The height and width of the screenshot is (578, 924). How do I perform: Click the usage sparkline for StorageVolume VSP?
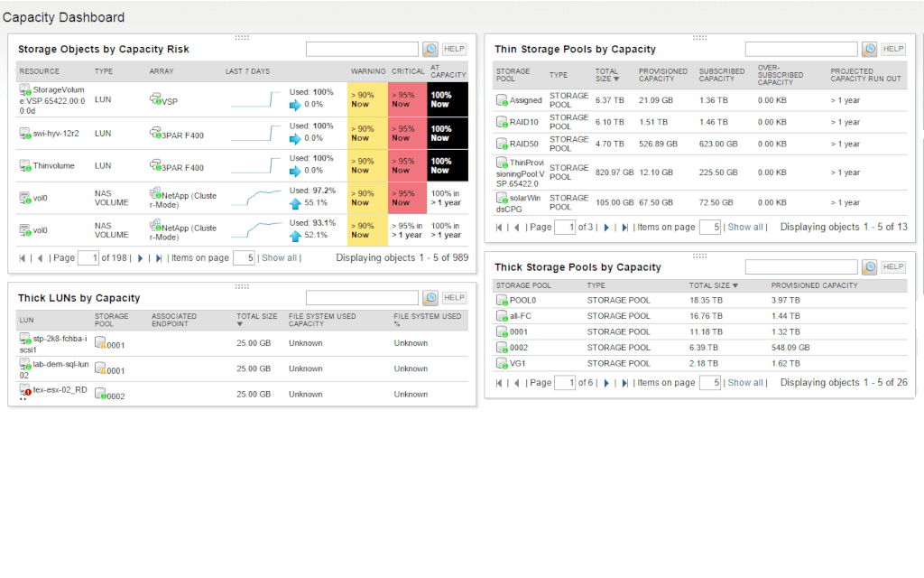coord(253,98)
